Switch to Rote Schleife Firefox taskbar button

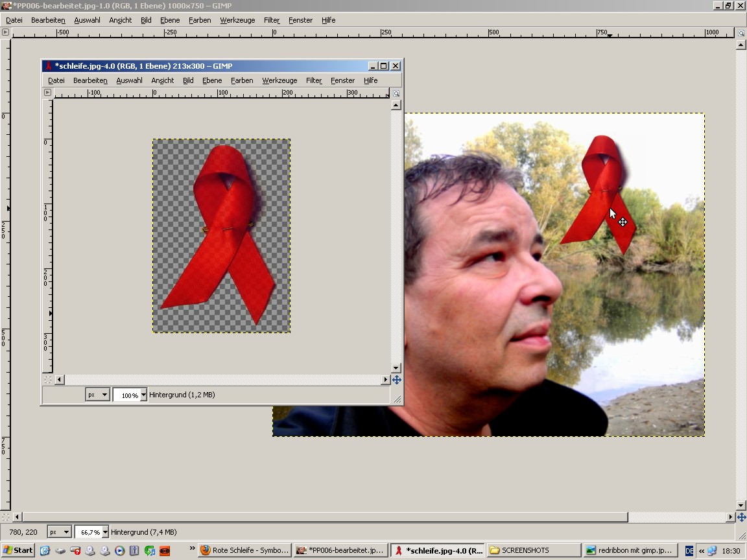pyautogui.click(x=244, y=550)
